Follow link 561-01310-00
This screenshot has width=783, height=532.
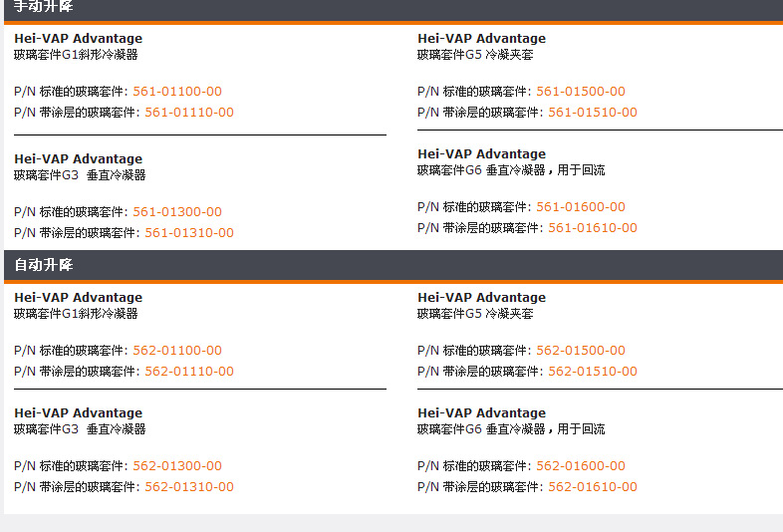pos(189,233)
